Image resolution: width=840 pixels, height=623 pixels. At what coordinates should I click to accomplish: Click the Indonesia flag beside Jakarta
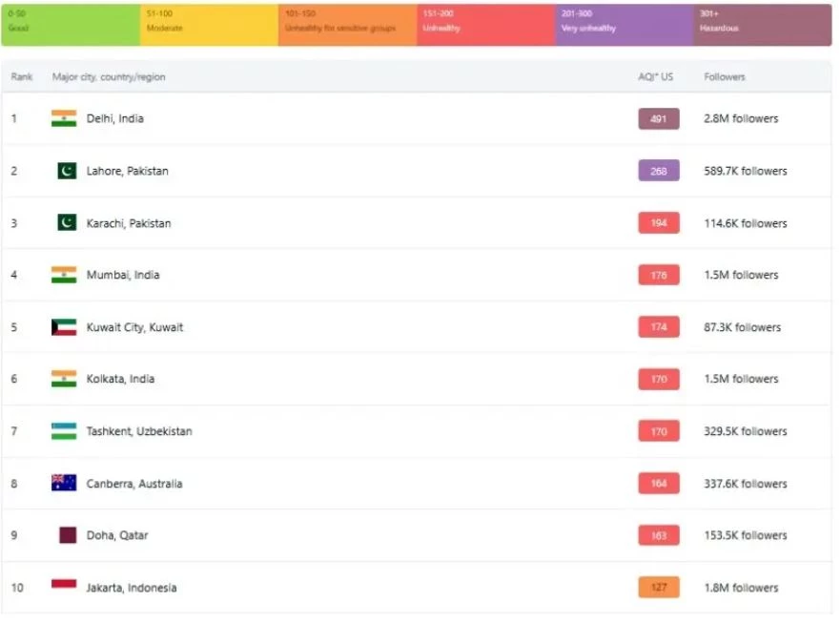point(64,587)
